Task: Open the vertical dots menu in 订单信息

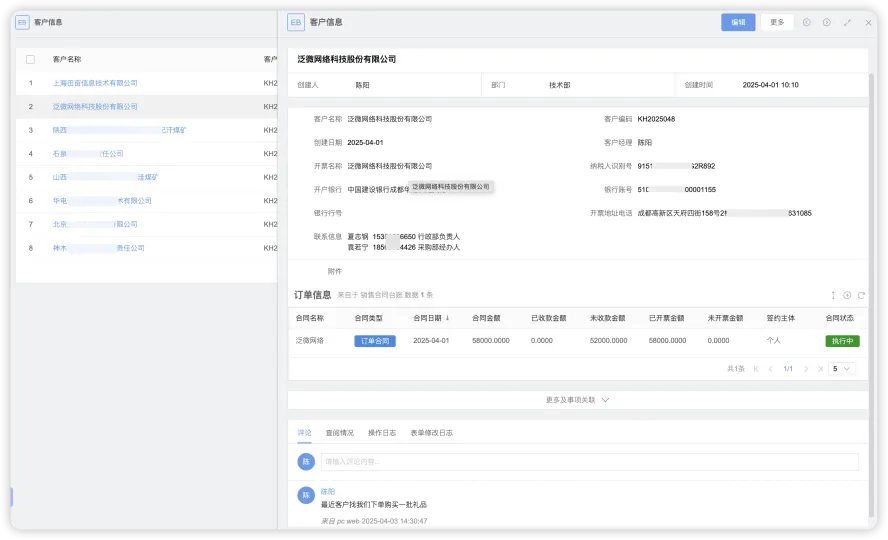Action: coord(832,295)
